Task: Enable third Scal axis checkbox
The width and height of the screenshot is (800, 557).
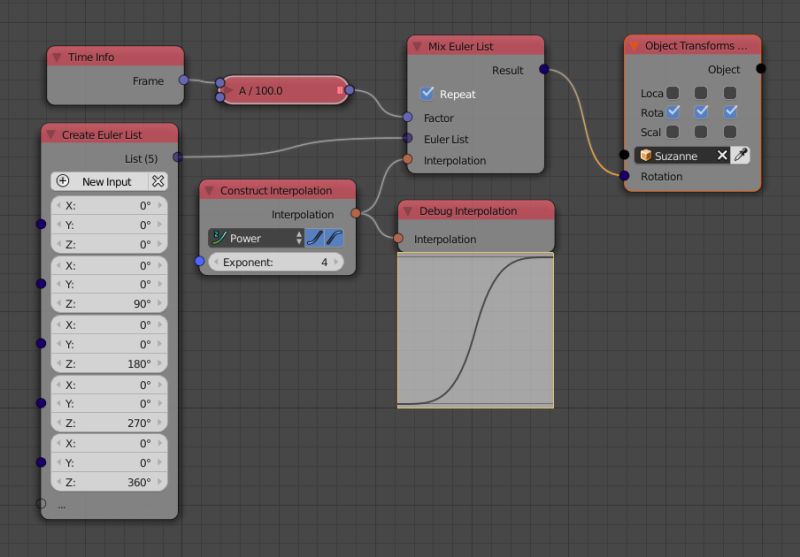Action: [x=730, y=132]
